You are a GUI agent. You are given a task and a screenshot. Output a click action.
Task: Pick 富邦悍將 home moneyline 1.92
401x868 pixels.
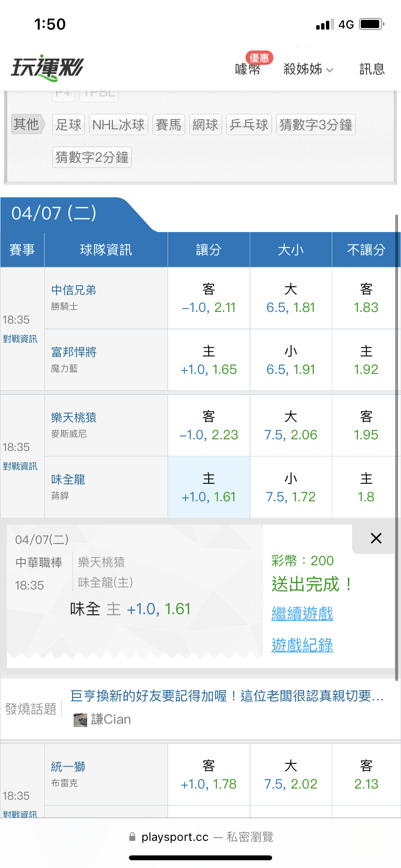[366, 360]
